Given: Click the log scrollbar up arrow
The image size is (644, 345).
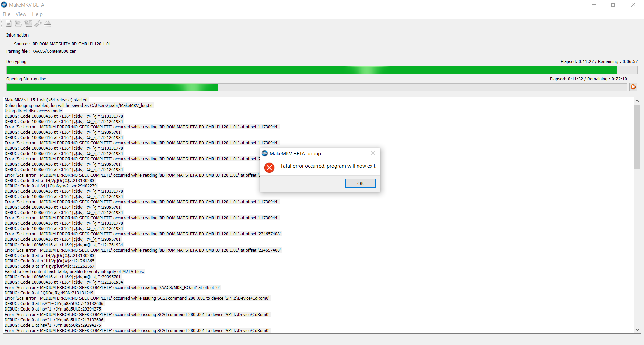Looking at the screenshot, I should 637,100.
